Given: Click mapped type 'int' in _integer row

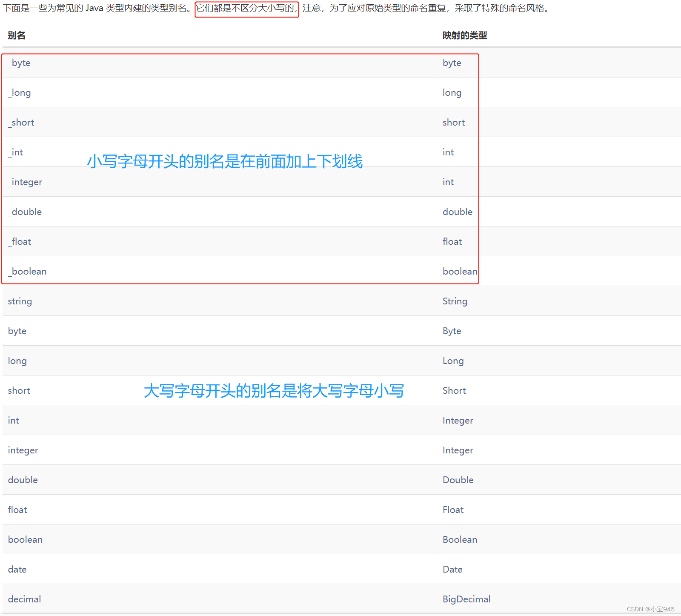Looking at the screenshot, I should pos(448,182).
